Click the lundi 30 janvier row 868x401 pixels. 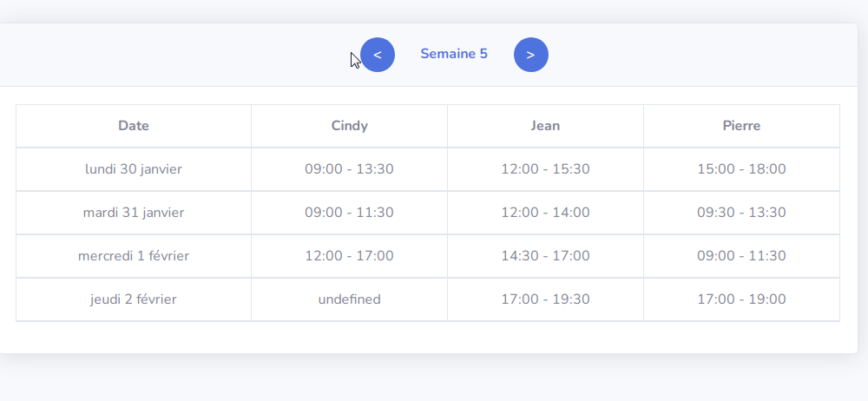(x=428, y=169)
